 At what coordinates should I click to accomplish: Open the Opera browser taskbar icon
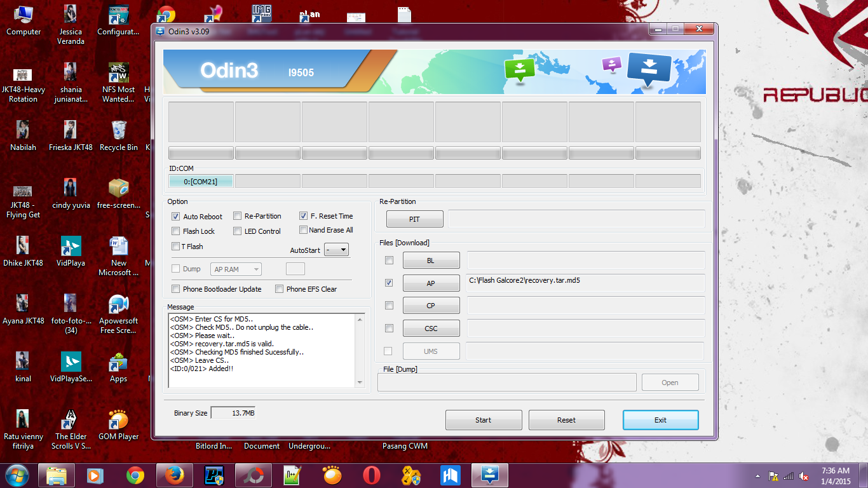click(372, 475)
